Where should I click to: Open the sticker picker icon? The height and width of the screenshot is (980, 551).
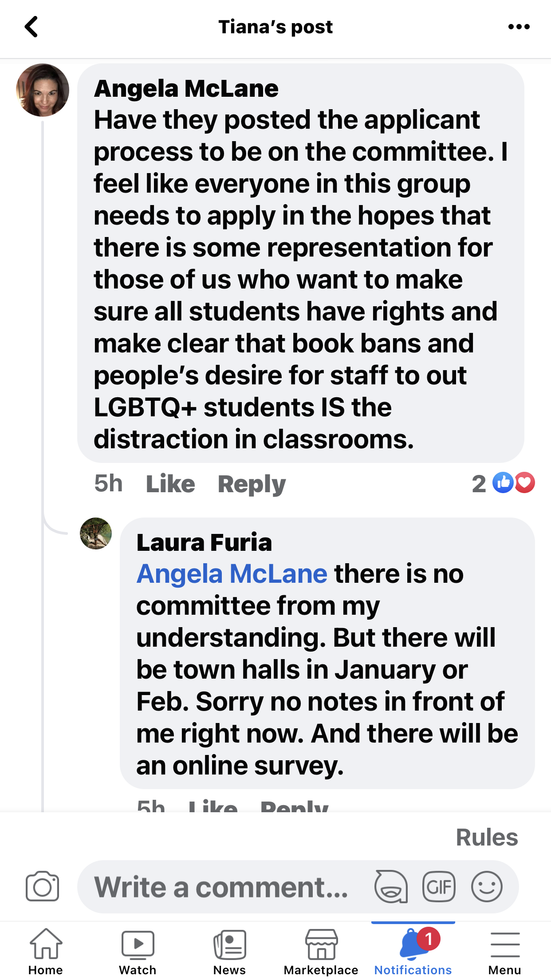click(391, 886)
